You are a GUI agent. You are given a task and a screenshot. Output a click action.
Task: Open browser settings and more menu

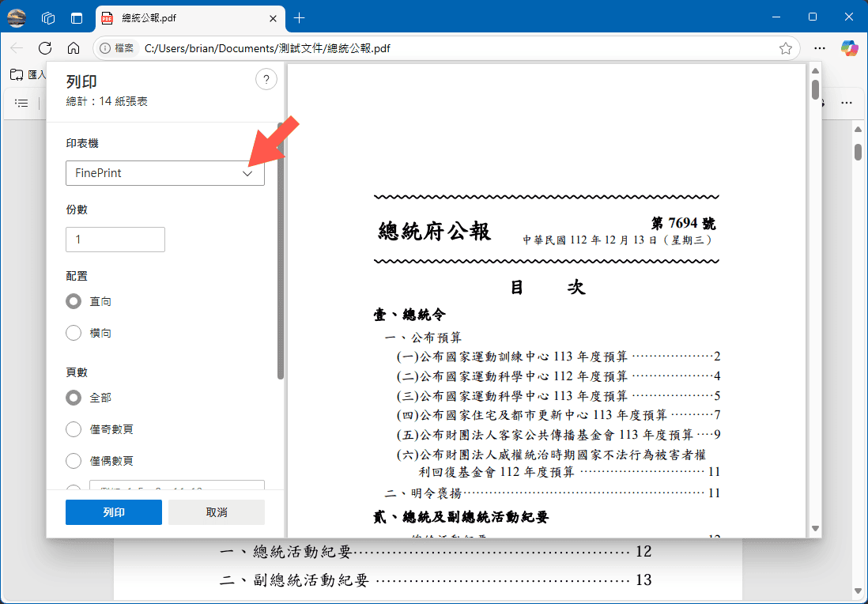pyautogui.click(x=820, y=48)
